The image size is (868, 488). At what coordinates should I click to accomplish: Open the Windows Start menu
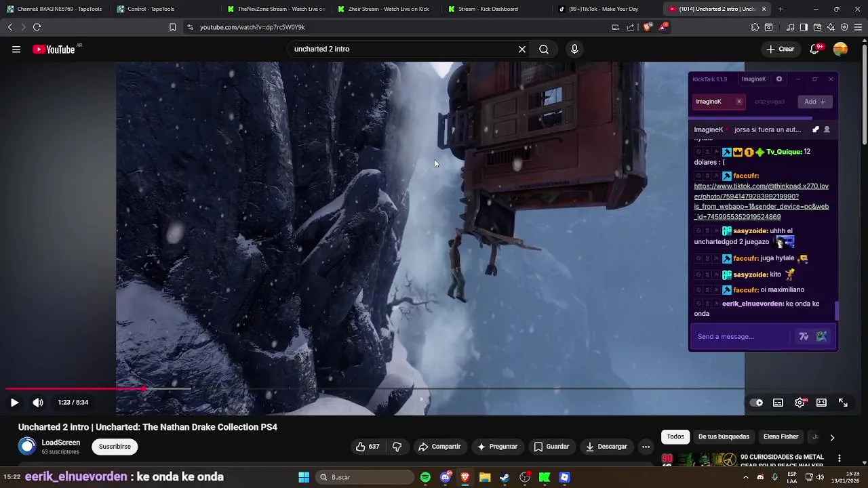coord(304,477)
